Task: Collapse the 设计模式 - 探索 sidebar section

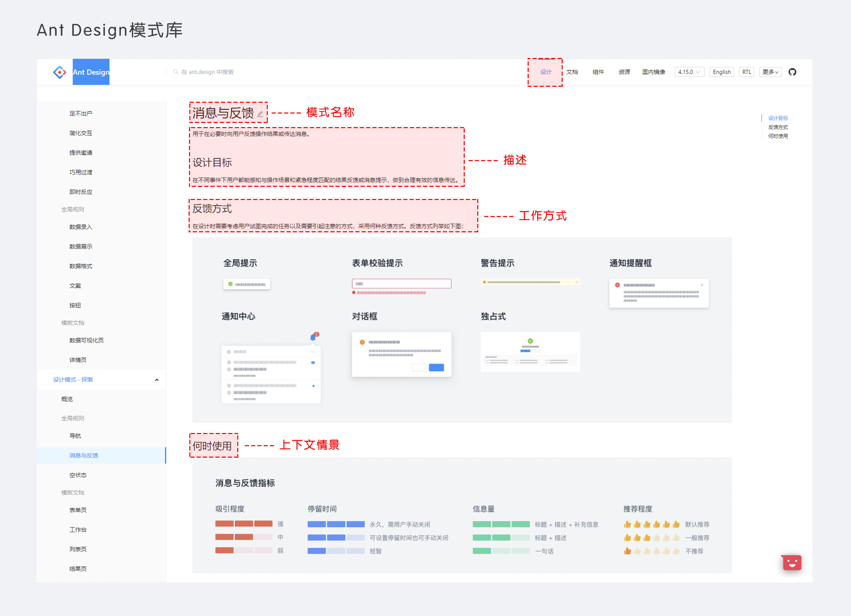Action: [x=157, y=380]
